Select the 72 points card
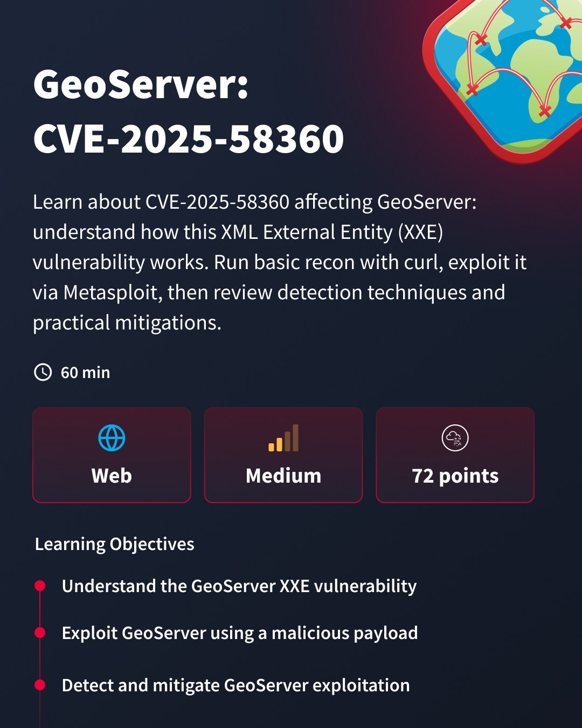 coord(455,455)
